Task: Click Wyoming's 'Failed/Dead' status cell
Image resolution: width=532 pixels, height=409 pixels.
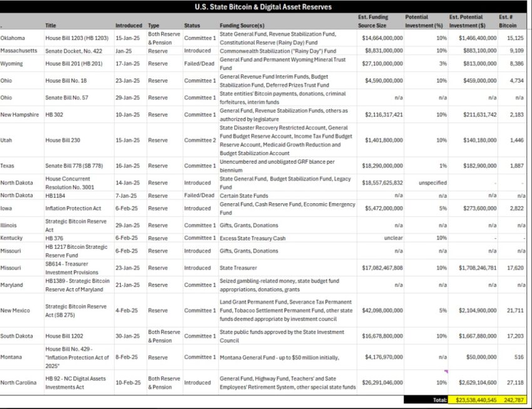Action: click(200, 63)
